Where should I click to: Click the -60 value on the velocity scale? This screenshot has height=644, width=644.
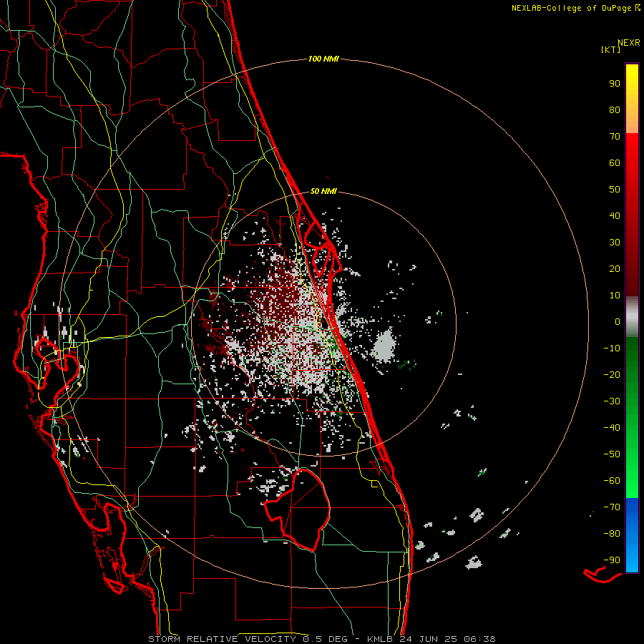[612, 481]
